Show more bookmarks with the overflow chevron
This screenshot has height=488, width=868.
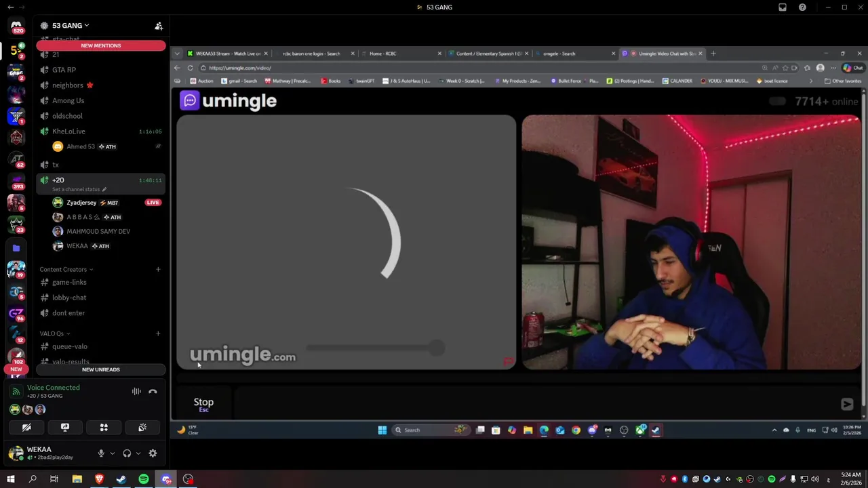[810, 81]
